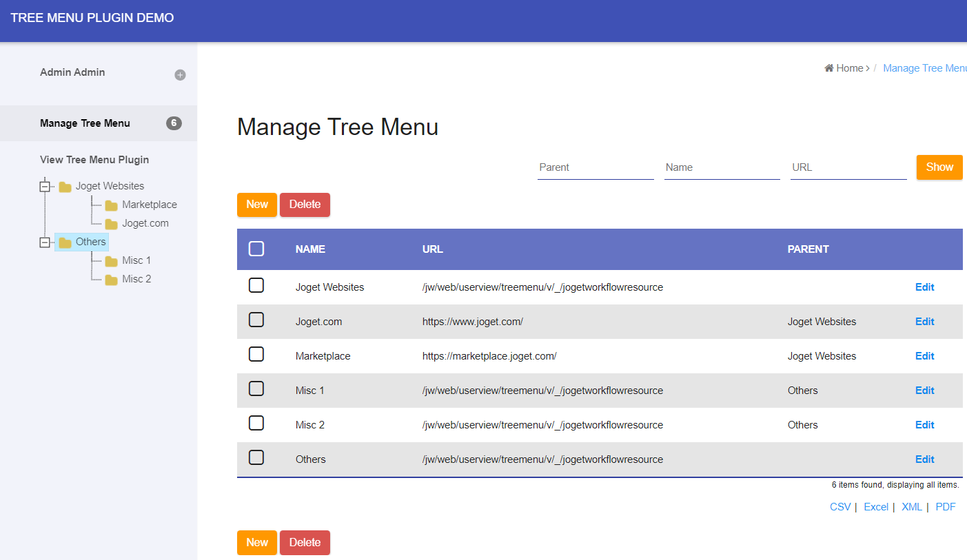
Task: Export the list as Excel
Action: (x=876, y=507)
